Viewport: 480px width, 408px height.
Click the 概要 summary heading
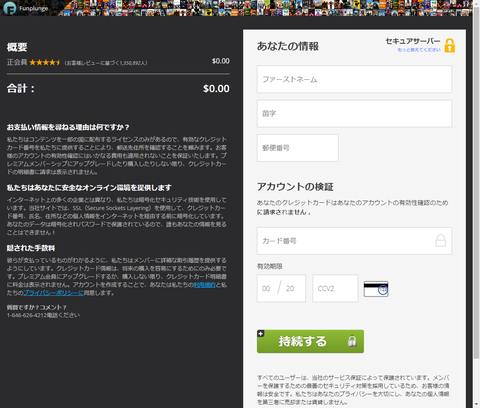(17, 47)
